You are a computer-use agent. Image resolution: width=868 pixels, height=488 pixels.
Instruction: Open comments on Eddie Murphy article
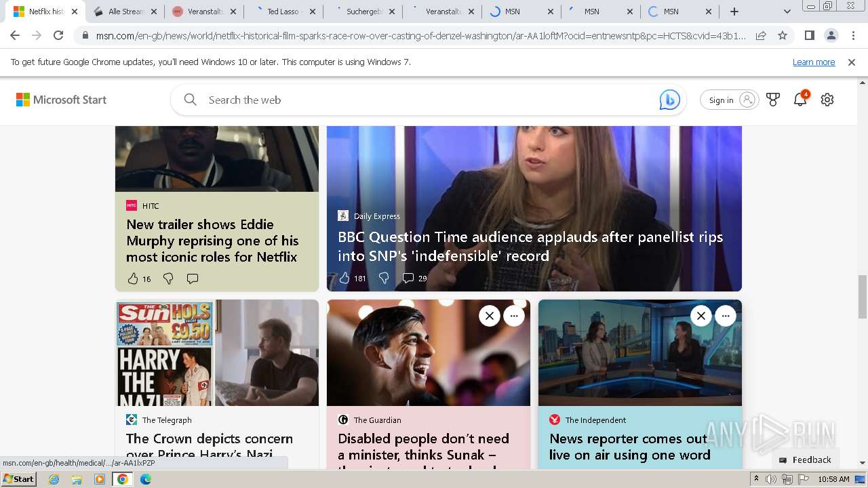pyautogui.click(x=193, y=279)
